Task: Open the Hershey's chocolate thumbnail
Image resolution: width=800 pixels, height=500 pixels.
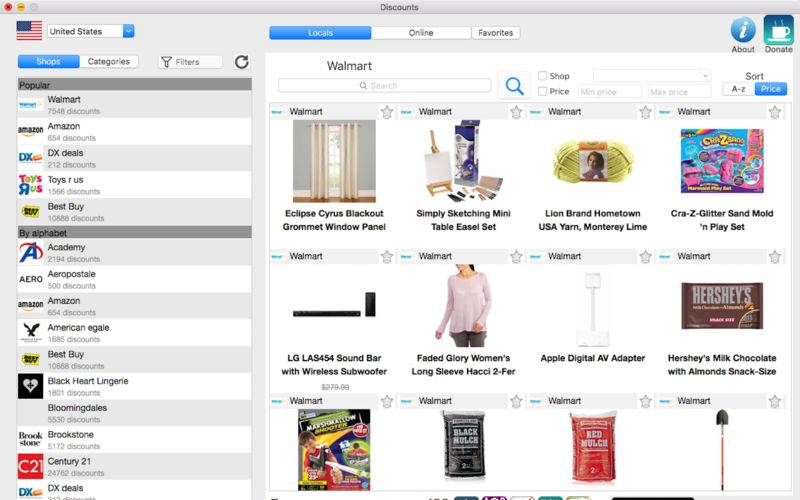Action: (722, 306)
